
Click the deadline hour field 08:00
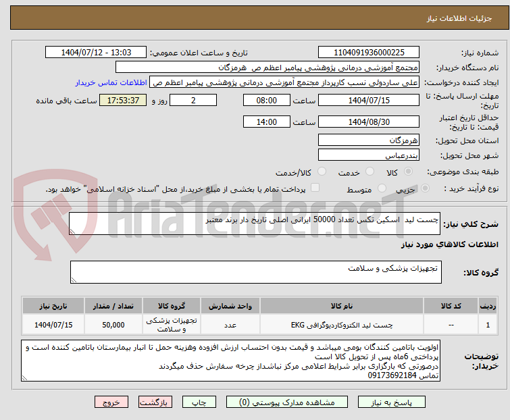pyautogui.click(x=266, y=100)
